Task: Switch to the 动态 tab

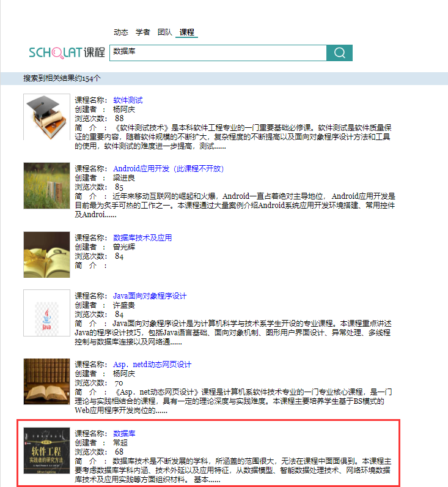Action: (x=120, y=32)
